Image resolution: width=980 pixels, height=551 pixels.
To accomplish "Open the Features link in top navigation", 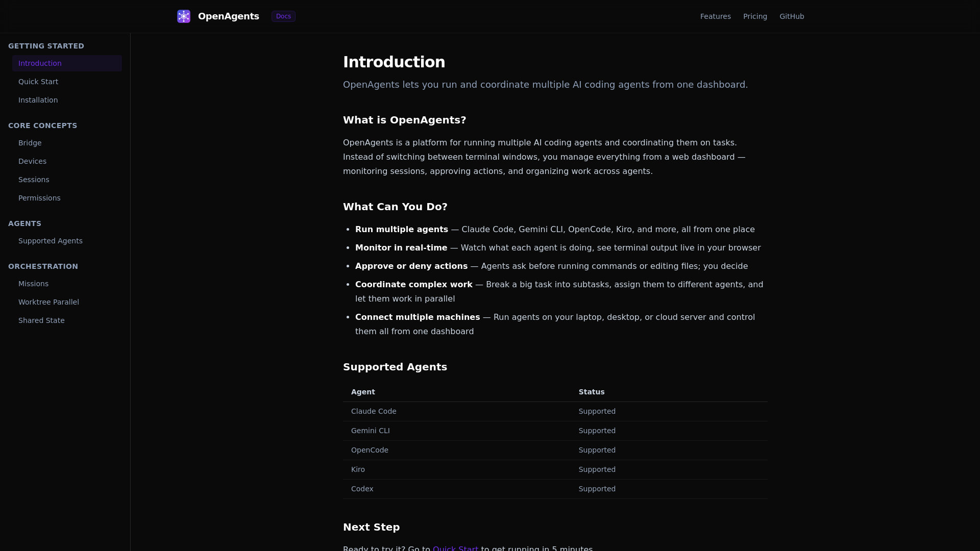I will [715, 16].
